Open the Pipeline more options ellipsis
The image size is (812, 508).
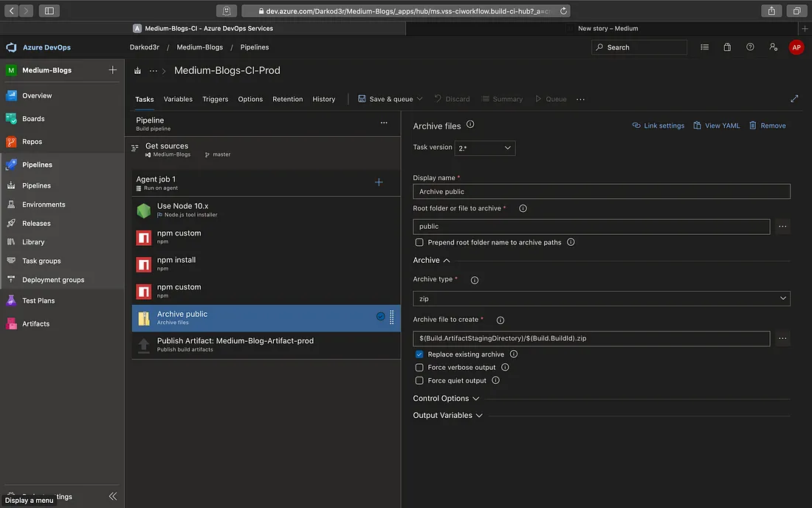tap(384, 123)
